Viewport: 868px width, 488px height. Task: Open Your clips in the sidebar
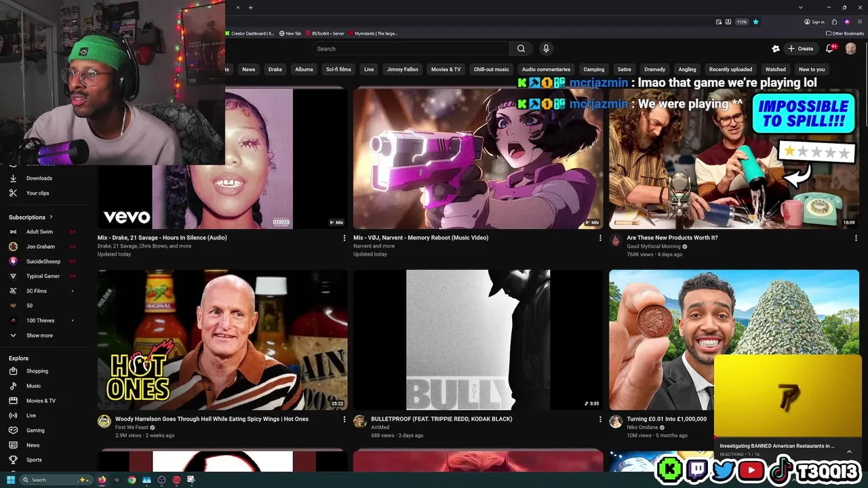pos(38,193)
